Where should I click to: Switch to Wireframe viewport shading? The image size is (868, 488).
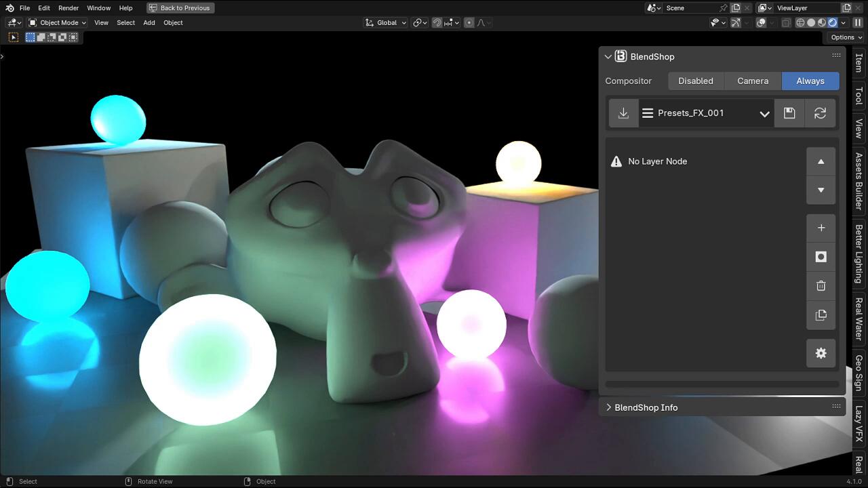pos(800,22)
